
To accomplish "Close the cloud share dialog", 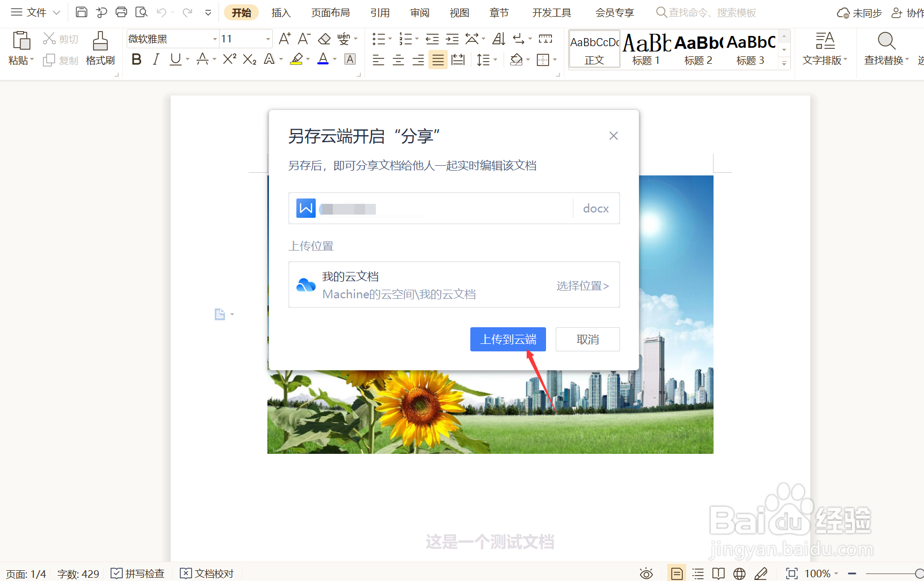I will pos(614,136).
